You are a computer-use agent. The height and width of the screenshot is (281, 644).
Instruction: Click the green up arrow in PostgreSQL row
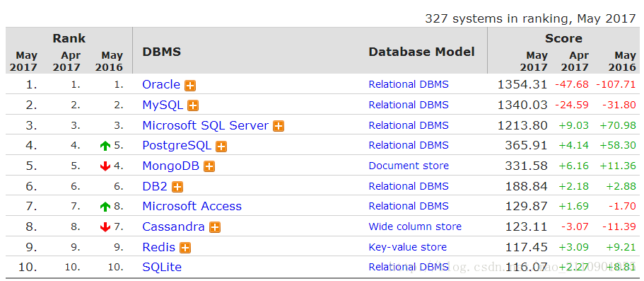(105, 145)
